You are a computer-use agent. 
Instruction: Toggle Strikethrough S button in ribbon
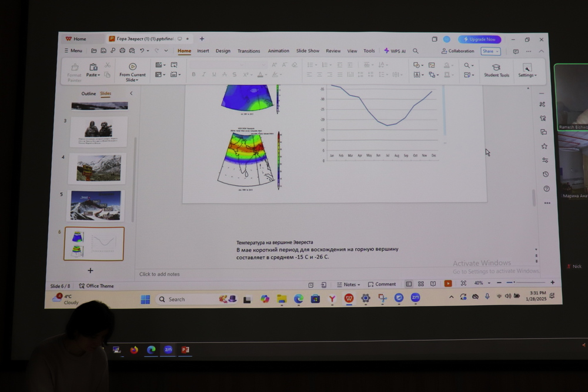tap(235, 75)
